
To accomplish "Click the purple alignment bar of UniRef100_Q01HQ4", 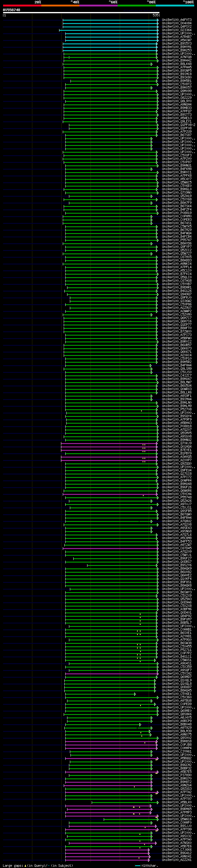I will pyautogui.click(x=109, y=447).
